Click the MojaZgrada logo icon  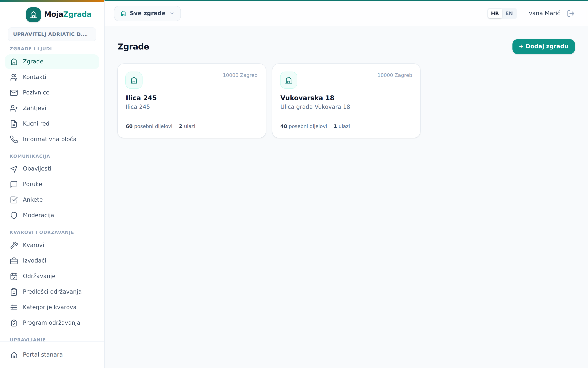coord(33,15)
